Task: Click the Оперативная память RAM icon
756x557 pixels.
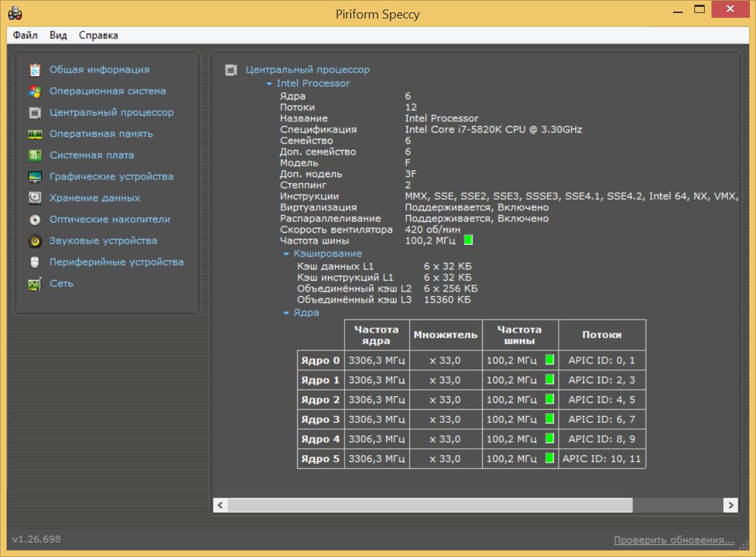Action: pyautogui.click(x=35, y=134)
